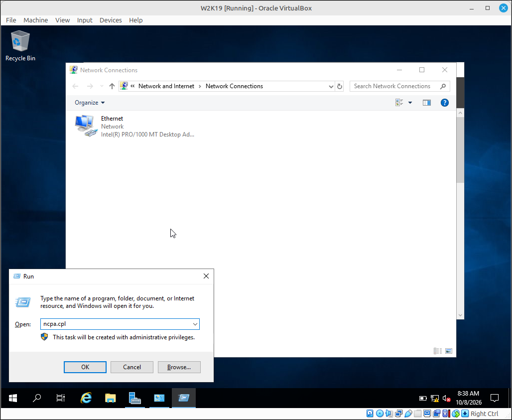Click OK in the Run dialog
512x420 pixels.
[85, 367]
